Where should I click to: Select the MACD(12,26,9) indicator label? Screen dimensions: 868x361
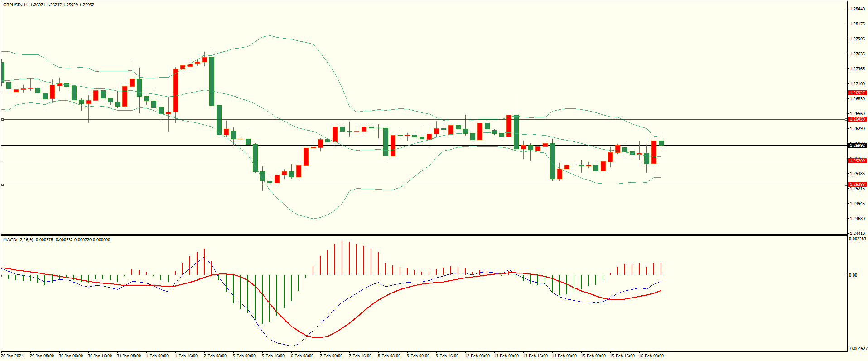point(18,240)
